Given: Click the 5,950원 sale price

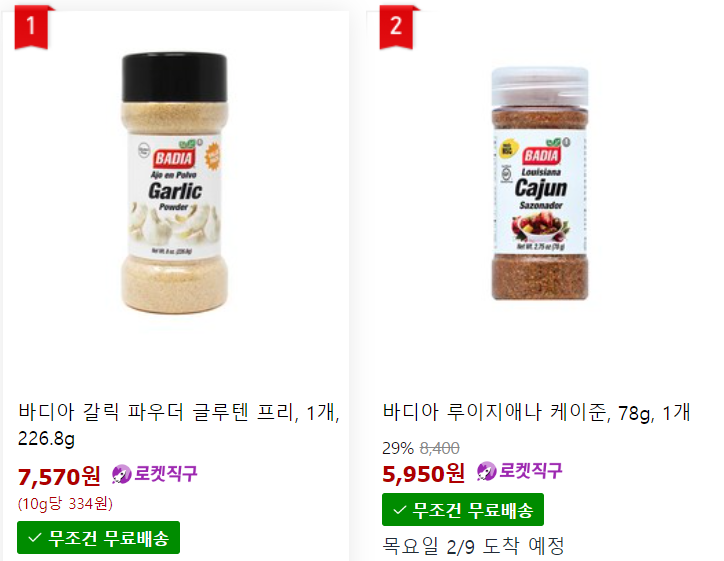Looking at the screenshot, I should [423, 473].
